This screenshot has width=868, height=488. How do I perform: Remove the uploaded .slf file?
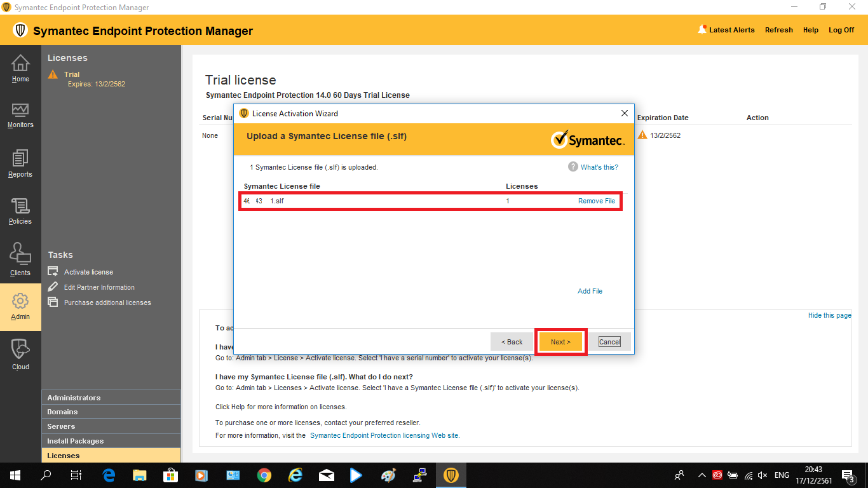point(596,201)
